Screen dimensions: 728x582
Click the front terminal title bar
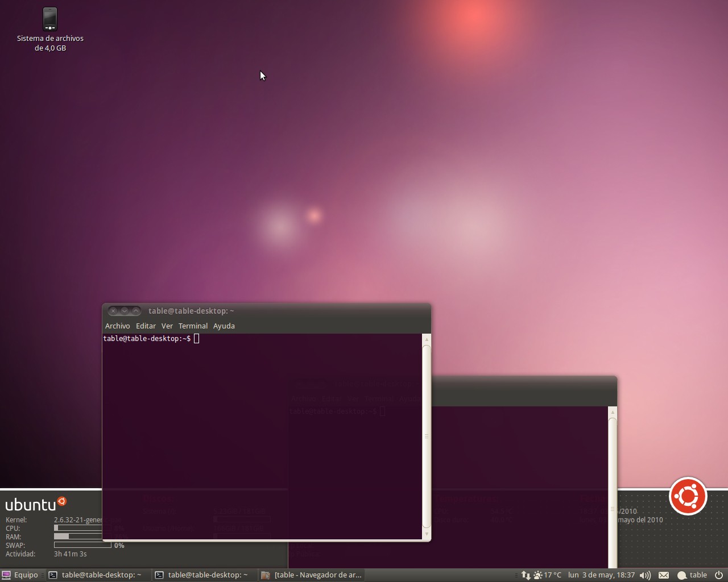pos(266,311)
